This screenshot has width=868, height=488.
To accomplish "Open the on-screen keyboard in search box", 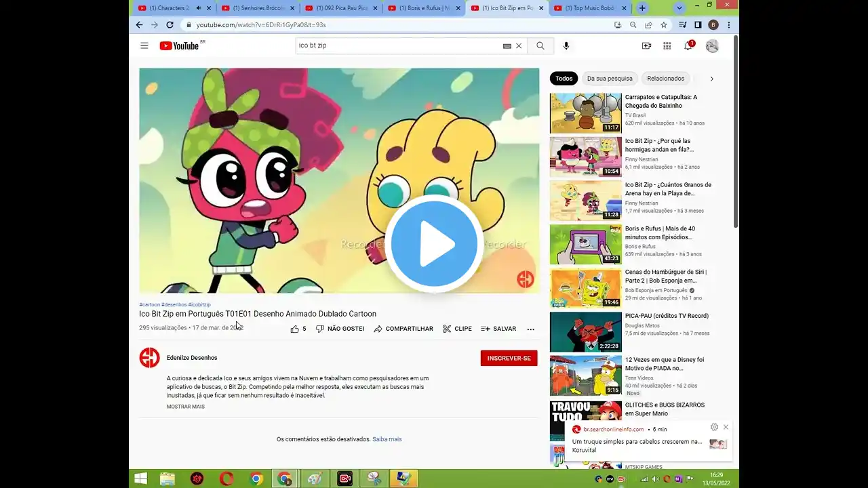I will [x=507, y=46].
